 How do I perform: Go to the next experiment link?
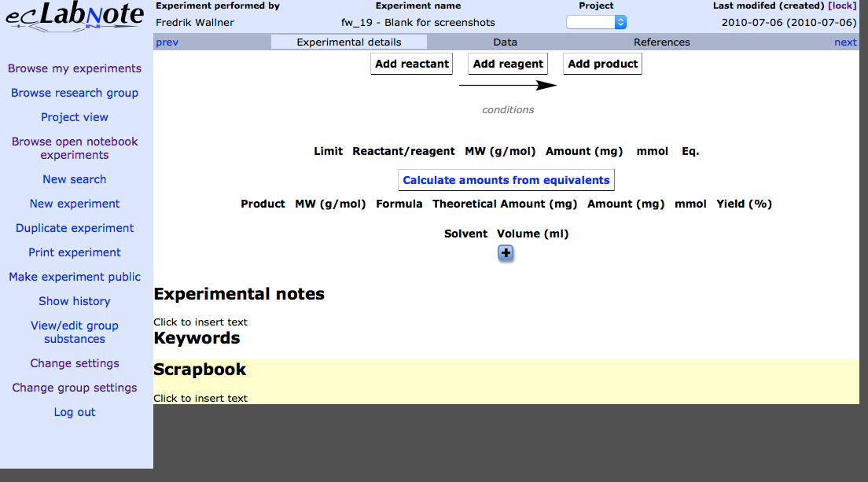845,42
